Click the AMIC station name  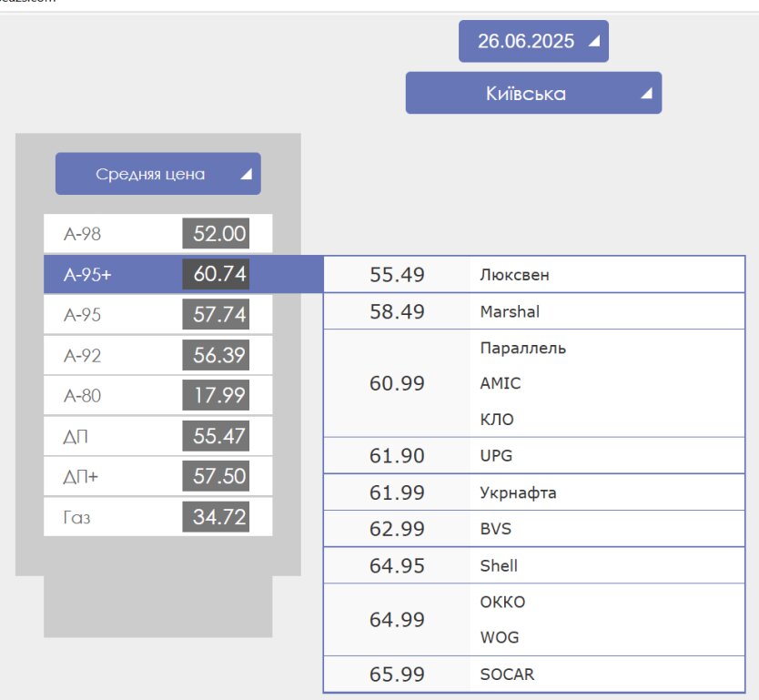[x=501, y=383]
